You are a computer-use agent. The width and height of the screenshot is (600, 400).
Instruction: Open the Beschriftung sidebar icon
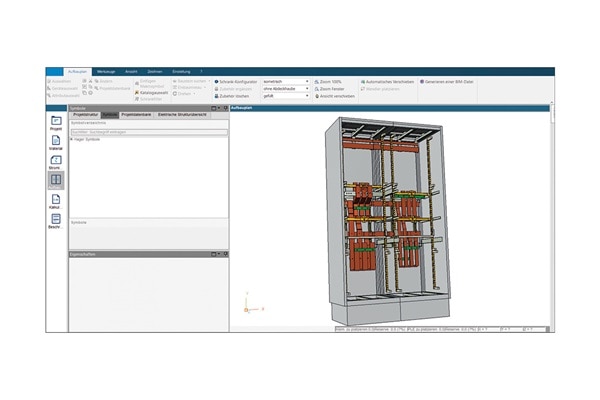(56, 221)
